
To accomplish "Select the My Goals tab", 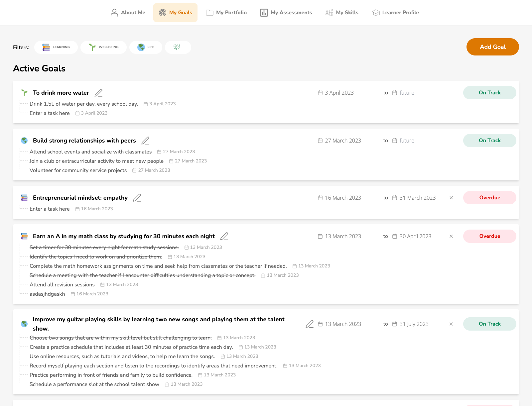I will 175,13.
